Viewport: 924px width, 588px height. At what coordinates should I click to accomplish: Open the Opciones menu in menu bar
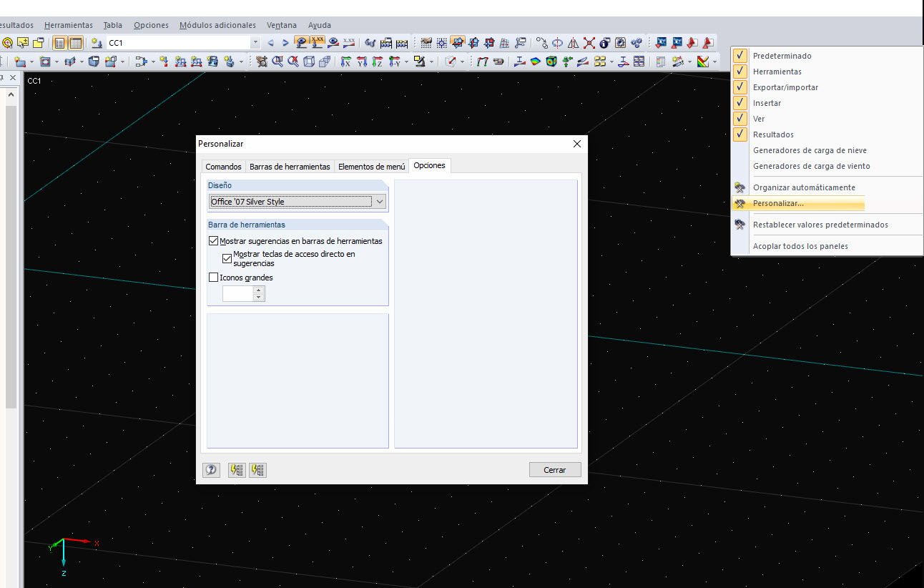click(151, 25)
